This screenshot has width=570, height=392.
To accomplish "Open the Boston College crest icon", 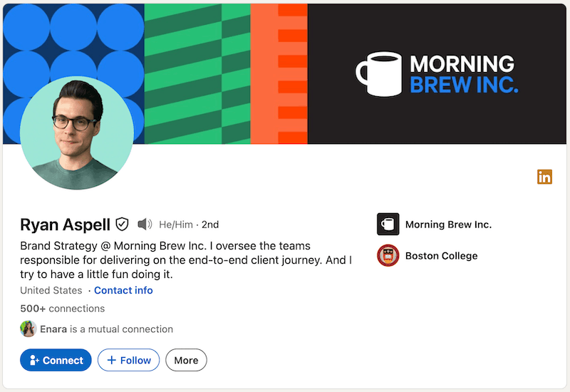I will coord(388,255).
